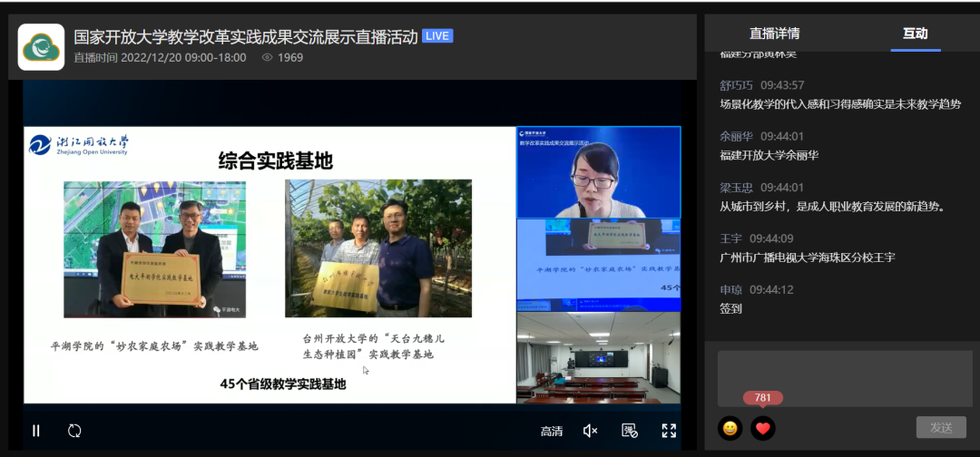Open the 高清 video quality selector
Screen dimensions: 980x457
click(552, 431)
